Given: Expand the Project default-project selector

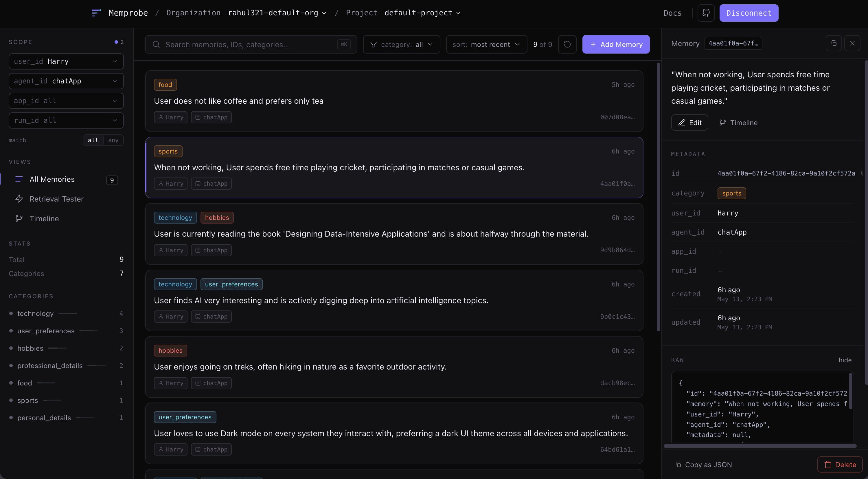Looking at the screenshot, I should (x=422, y=13).
